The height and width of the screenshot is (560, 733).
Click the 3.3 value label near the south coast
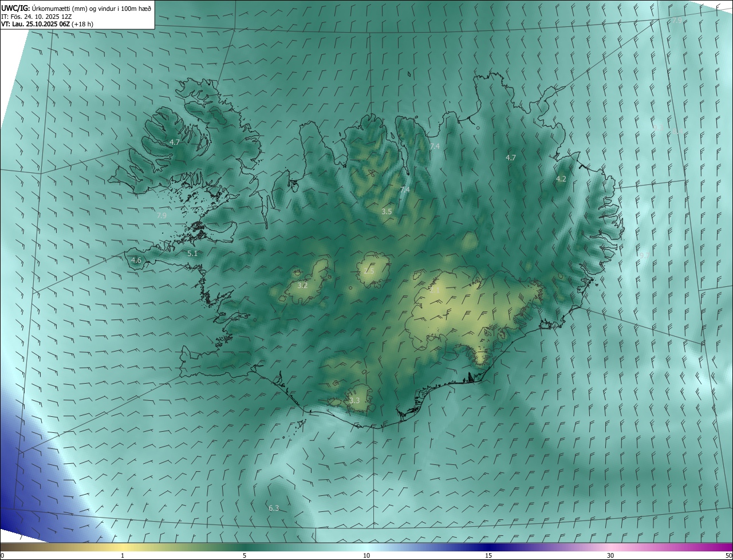pyautogui.click(x=354, y=400)
